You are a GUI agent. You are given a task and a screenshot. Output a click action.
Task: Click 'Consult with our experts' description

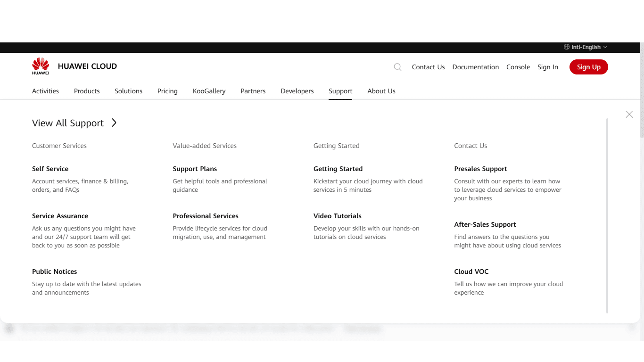508,189
